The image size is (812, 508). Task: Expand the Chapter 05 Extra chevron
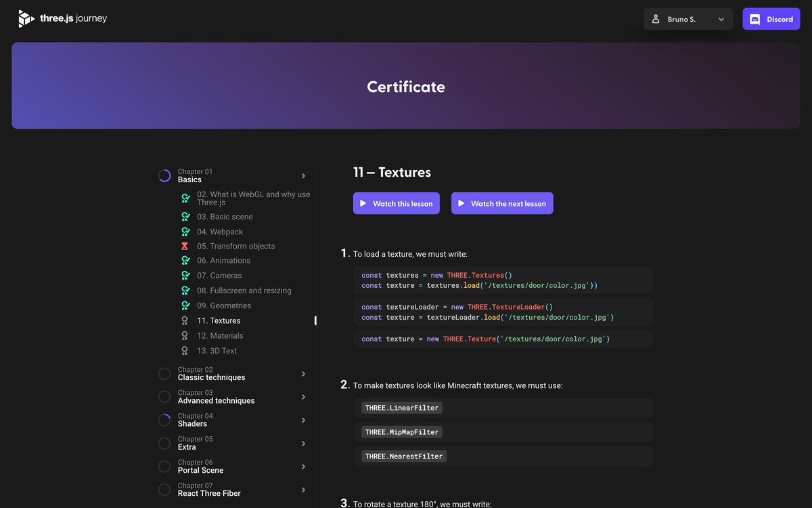[x=303, y=444]
